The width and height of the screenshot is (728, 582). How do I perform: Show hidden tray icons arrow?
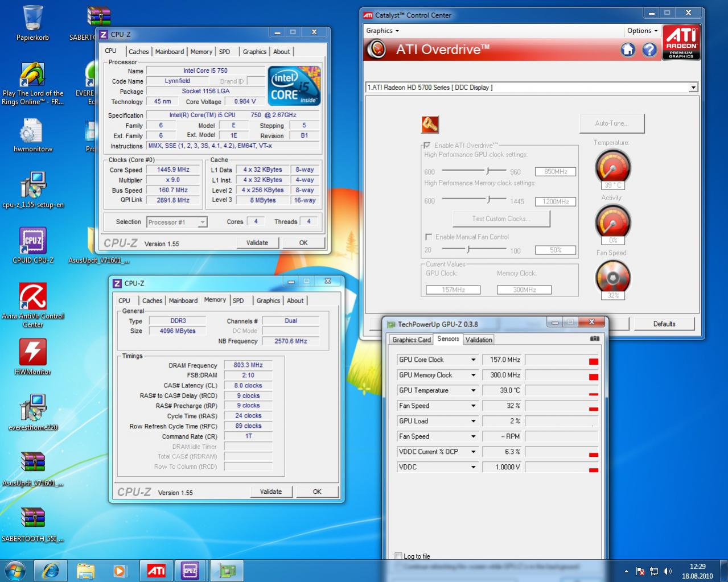point(626,571)
